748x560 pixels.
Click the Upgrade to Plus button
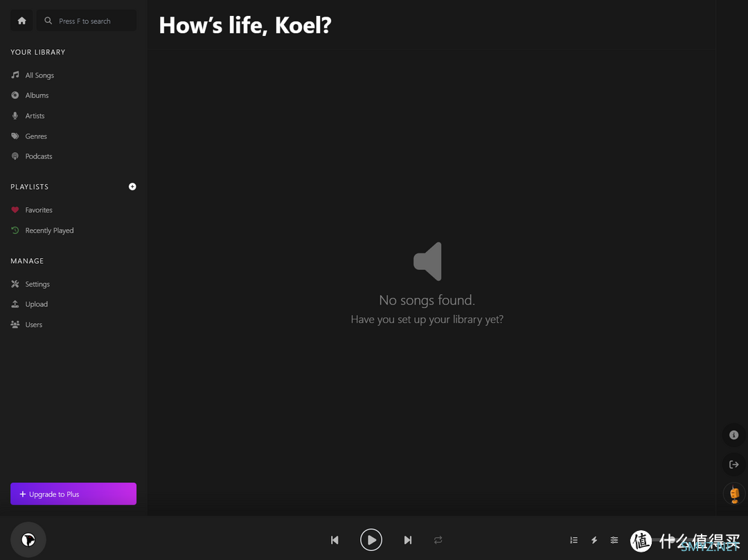tap(73, 494)
